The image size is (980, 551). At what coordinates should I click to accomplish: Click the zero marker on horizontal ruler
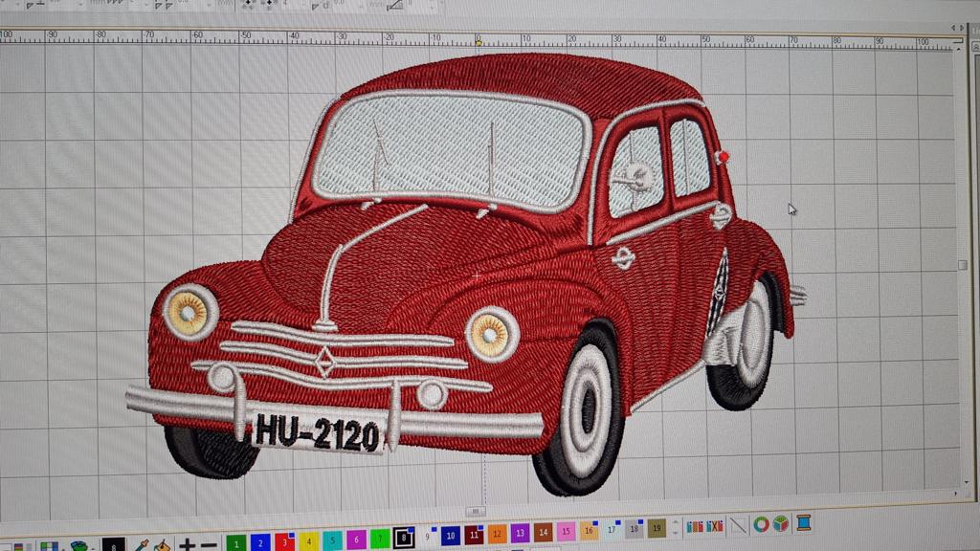pyautogui.click(x=478, y=41)
